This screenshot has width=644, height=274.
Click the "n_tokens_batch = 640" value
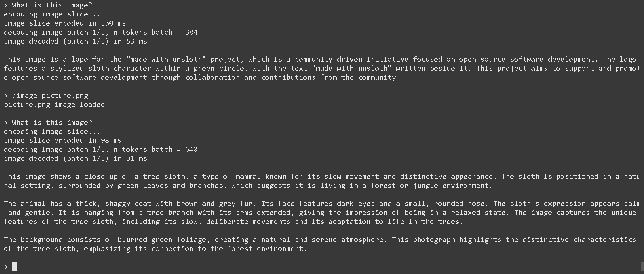point(156,149)
